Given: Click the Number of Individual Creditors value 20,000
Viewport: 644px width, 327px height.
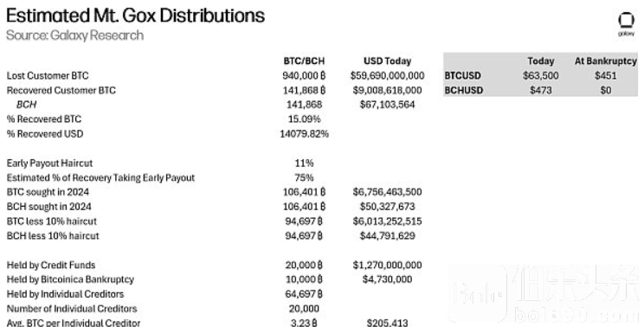Looking at the screenshot, I should (x=304, y=309).
